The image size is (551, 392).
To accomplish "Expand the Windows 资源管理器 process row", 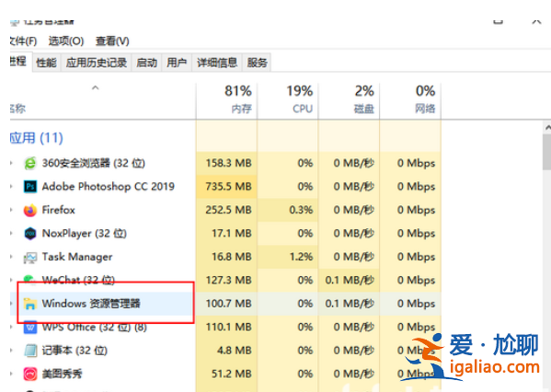I will pos(11,304).
